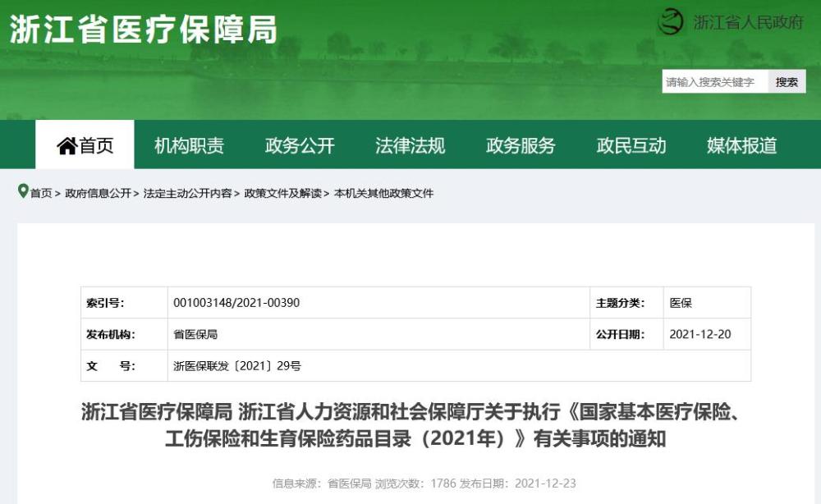Click the 省医保局 publisher value in table
Image resolution: width=821 pixels, height=504 pixels.
(195, 334)
